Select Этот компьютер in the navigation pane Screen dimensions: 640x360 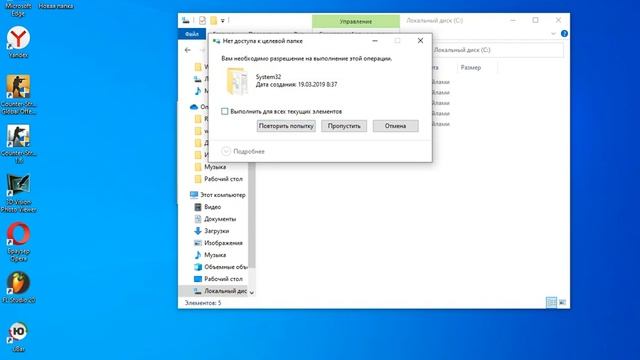pos(218,195)
